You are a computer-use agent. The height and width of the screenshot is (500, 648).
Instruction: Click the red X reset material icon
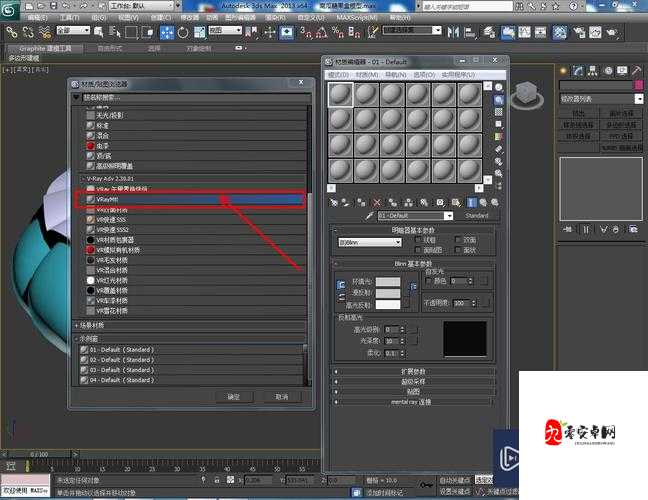376,202
